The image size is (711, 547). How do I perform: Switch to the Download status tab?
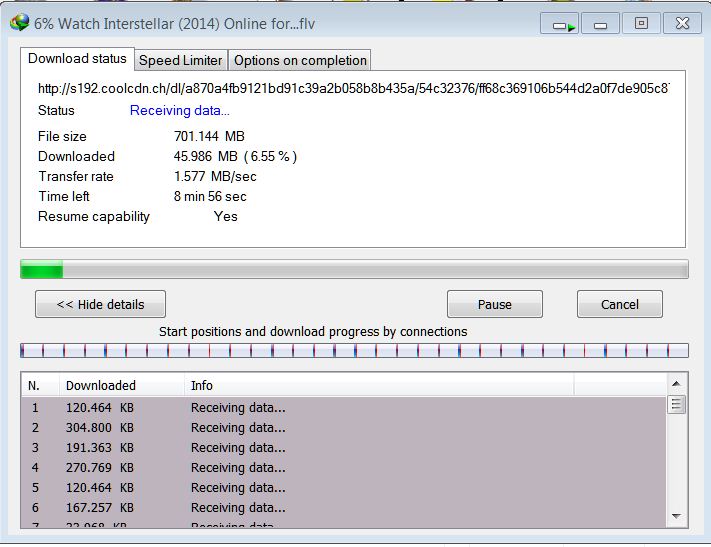(77, 59)
